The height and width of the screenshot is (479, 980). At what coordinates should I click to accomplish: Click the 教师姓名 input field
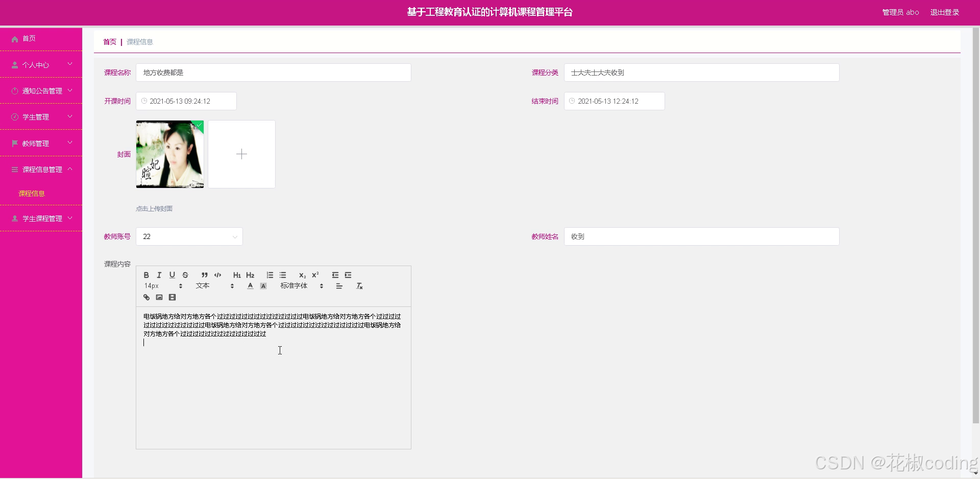pyautogui.click(x=701, y=236)
